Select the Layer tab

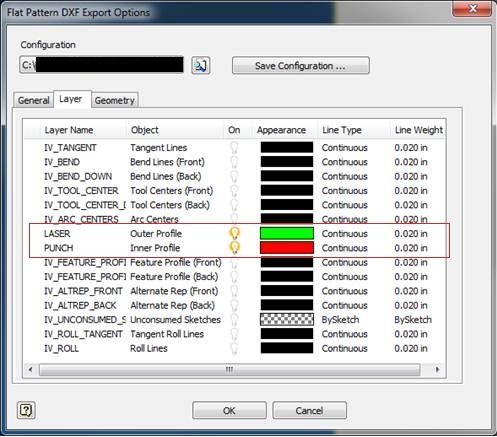tap(72, 99)
